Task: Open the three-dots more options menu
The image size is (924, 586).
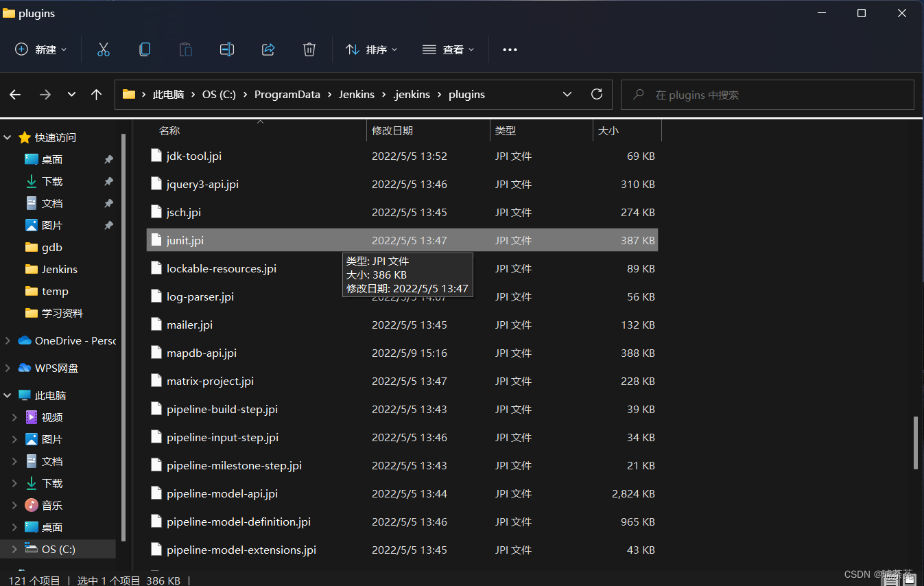Action: tap(510, 49)
